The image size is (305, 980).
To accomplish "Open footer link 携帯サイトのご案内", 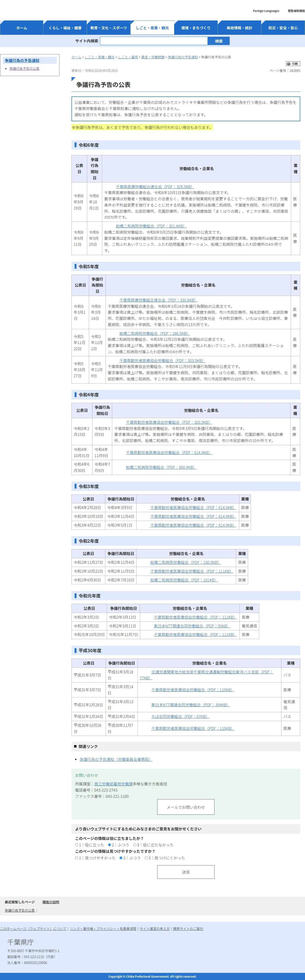I will tap(188, 929).
